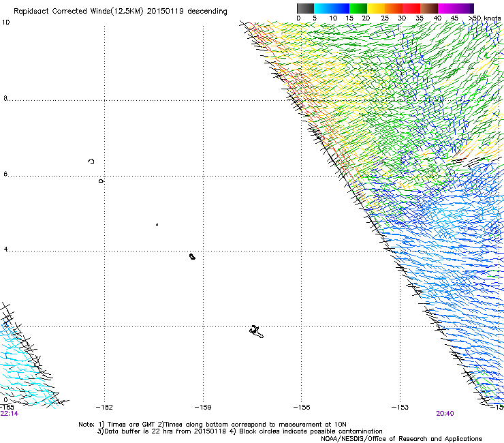Pick the yellow 20–25 knots legend segment

(376, 8)
